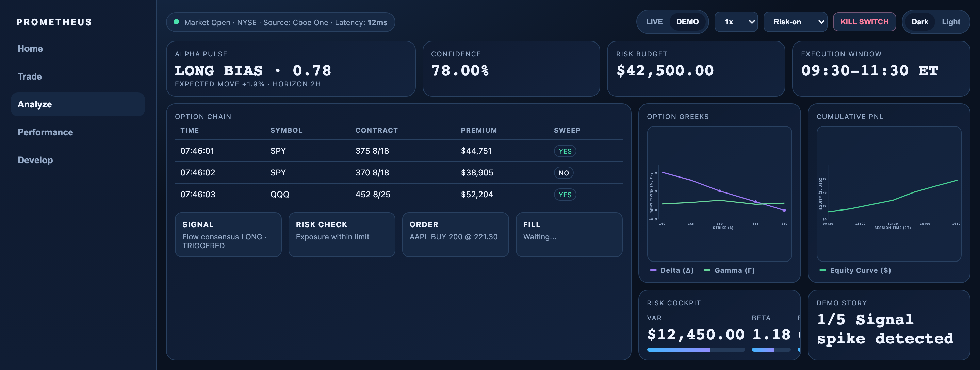Click the delta data point at strike 160

coord(784,210)
